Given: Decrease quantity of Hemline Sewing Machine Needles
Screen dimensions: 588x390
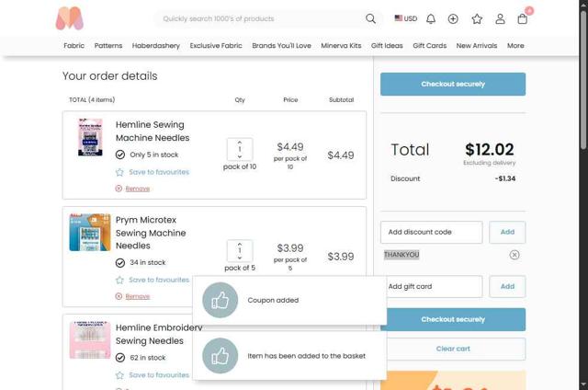Looking at the screenshot, I should coord(240,156).
